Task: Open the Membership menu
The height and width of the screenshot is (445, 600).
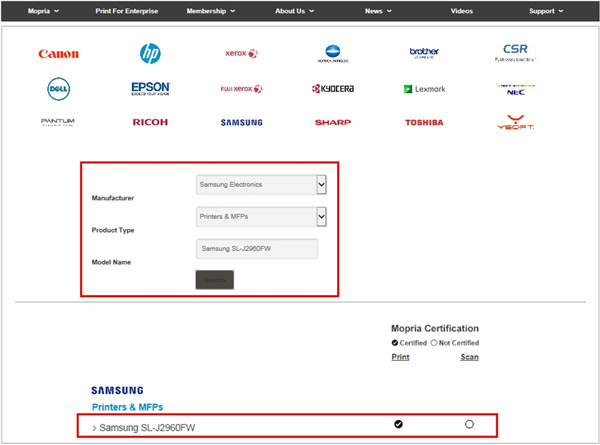Action: 212,11
